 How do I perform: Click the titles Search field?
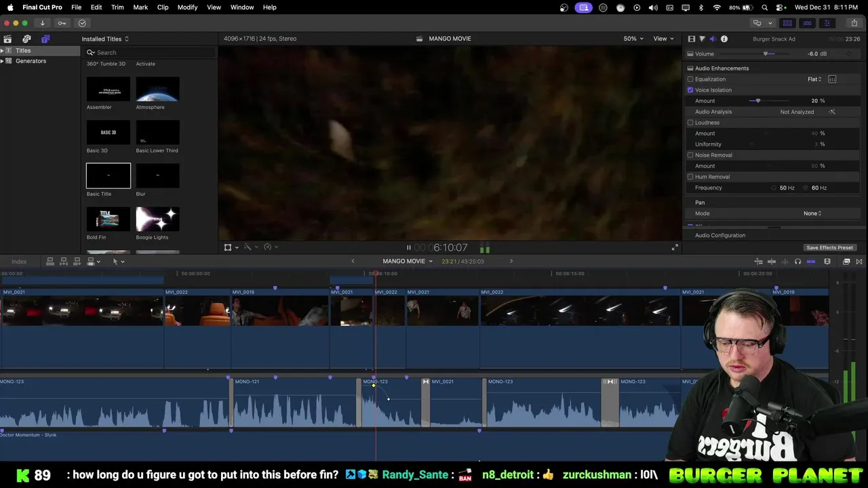(151, 52)
